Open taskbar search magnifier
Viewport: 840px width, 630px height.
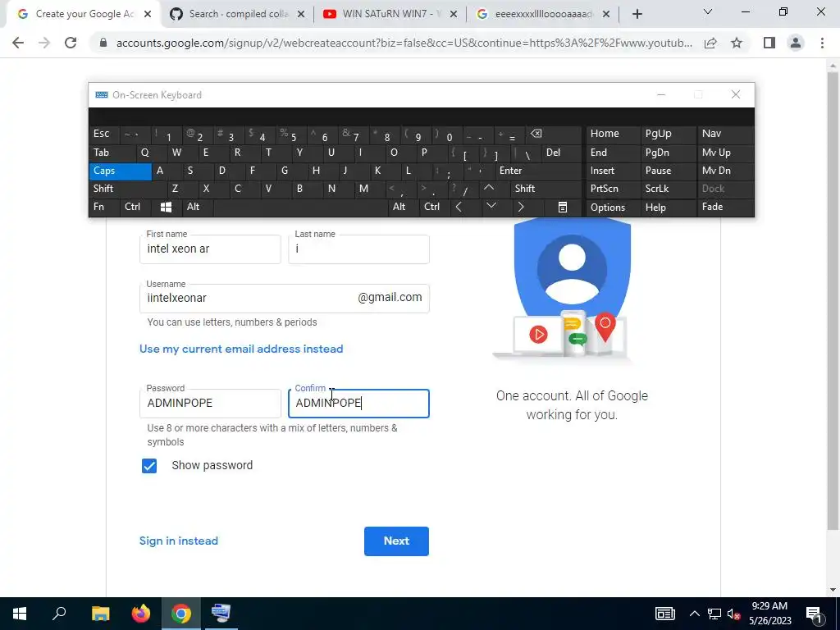59,614
